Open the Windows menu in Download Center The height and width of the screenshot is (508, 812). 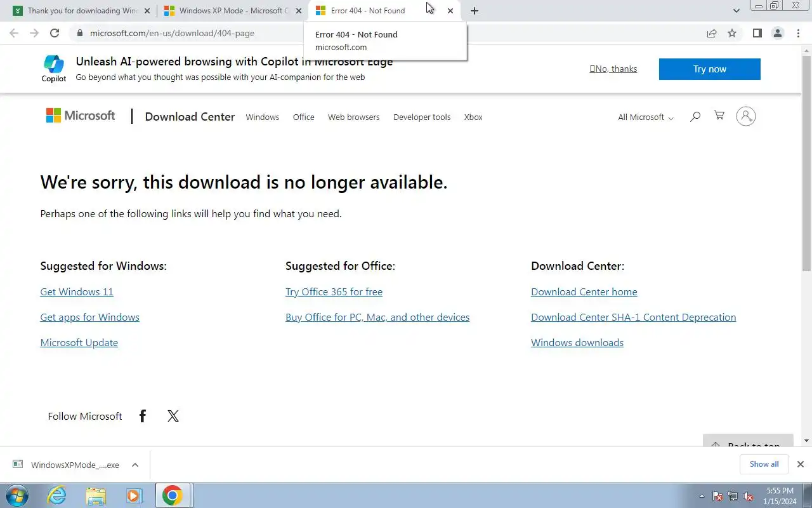pos(263,117)
